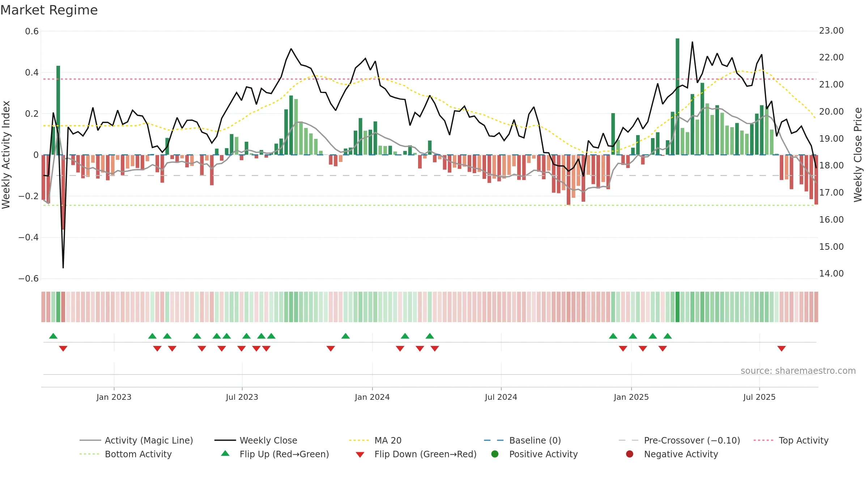The height and width of the screenshot is (488, 868).
Task: Click the 0.6 activity axis label
Action: (32, 31)
